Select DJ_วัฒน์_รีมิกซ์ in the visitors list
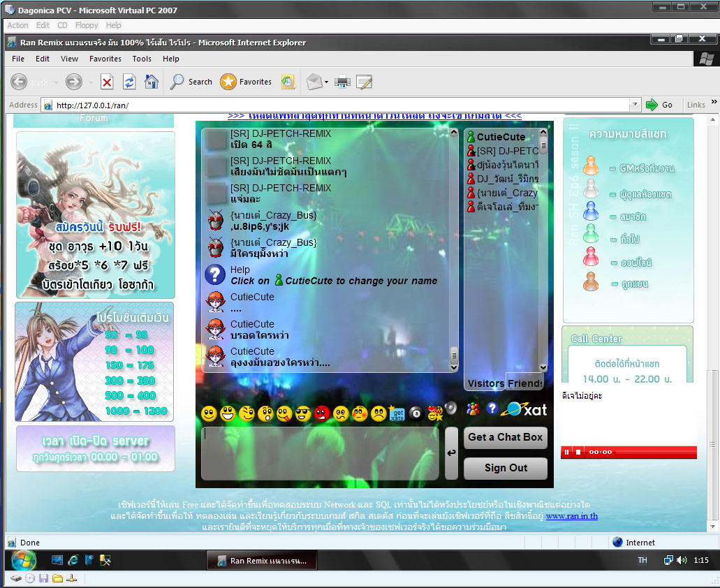Viewport: 720px width, 588px height. [x=503, y=179]
